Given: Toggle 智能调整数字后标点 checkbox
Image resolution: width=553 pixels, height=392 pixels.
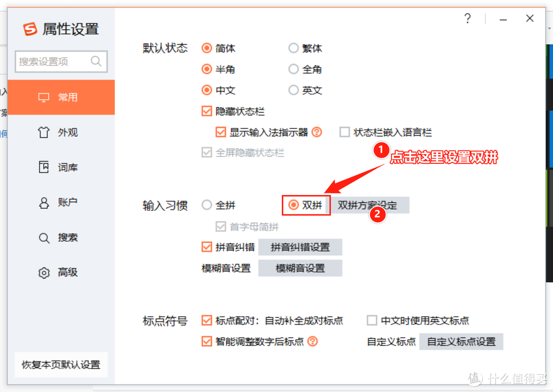Looking at the screenshot, I should click(207, 341).
